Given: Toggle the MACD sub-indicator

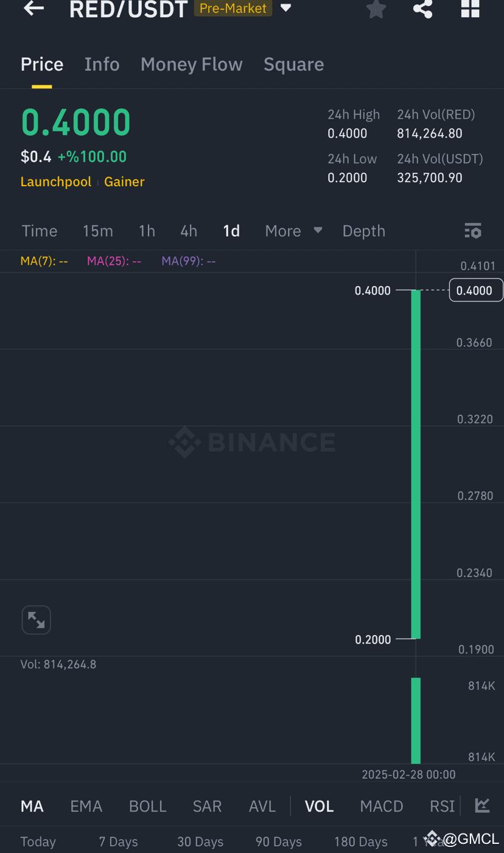Looking at the screenshot, I should pos(382,806).
